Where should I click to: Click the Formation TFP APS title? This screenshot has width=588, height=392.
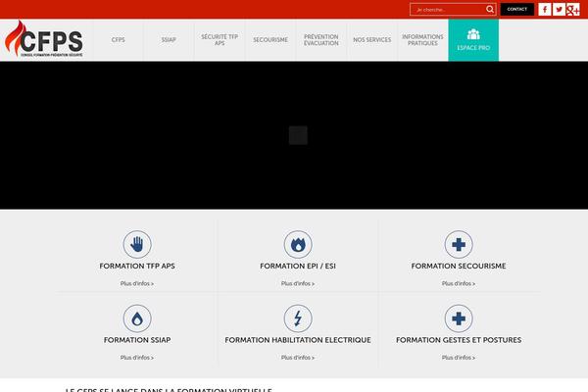pyautogui.click(x=137, y=266)
